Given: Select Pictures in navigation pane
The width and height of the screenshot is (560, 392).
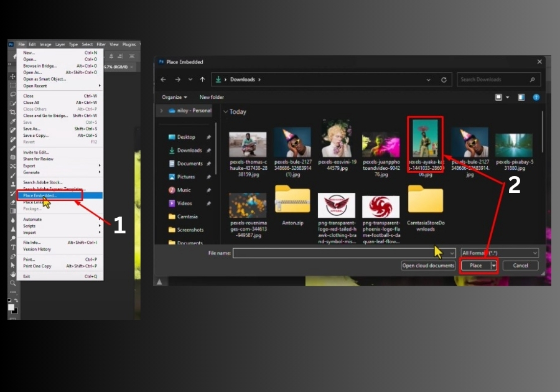Looking at the screenshot, I should pos(186,177).
